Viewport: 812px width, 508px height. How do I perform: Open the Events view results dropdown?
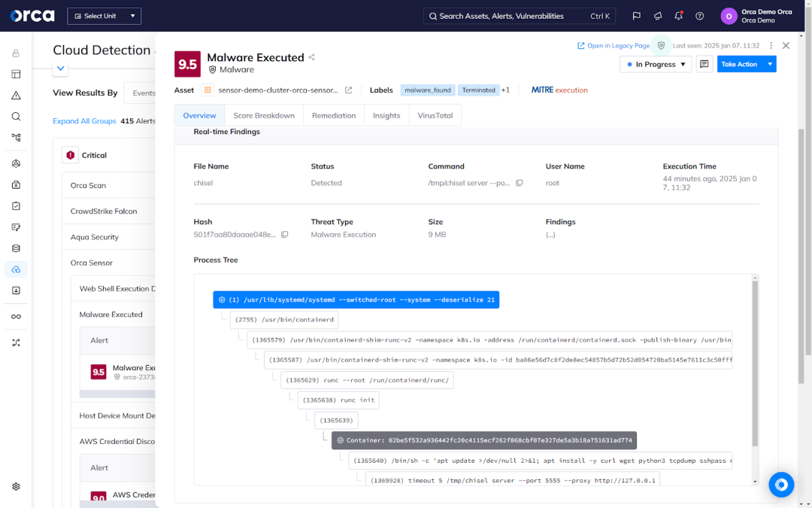click(x=141, y=93)
